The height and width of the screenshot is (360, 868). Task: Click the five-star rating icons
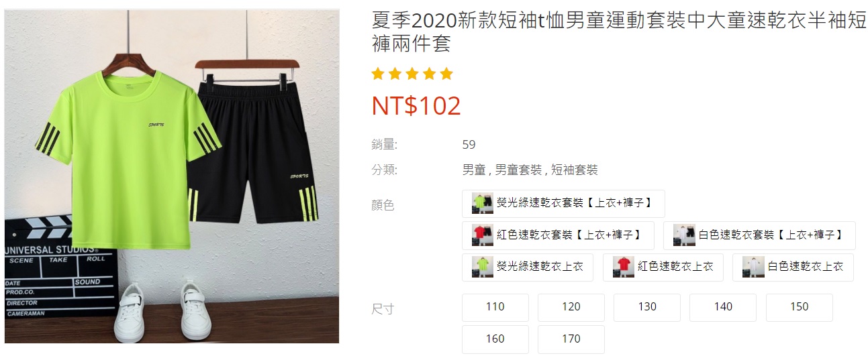[x=412, y=74]
